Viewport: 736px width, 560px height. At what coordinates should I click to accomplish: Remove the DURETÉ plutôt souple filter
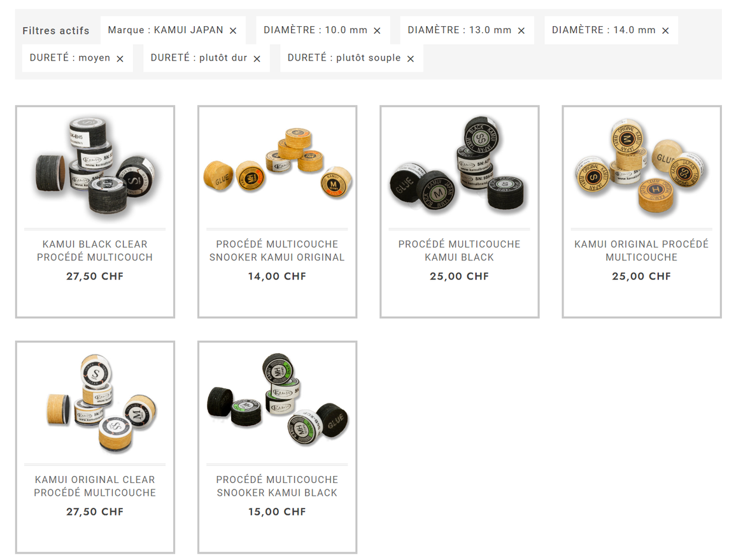pos(410,59)
